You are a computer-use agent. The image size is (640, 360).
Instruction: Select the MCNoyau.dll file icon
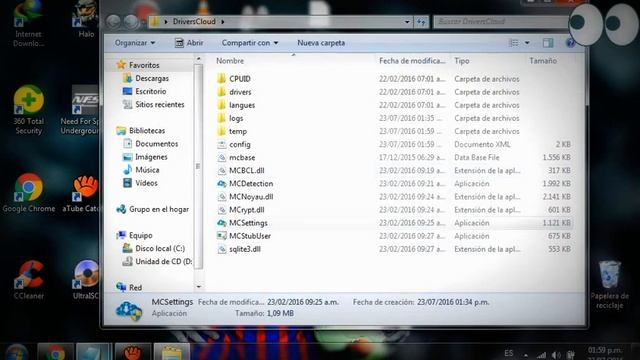click(221, 196)
